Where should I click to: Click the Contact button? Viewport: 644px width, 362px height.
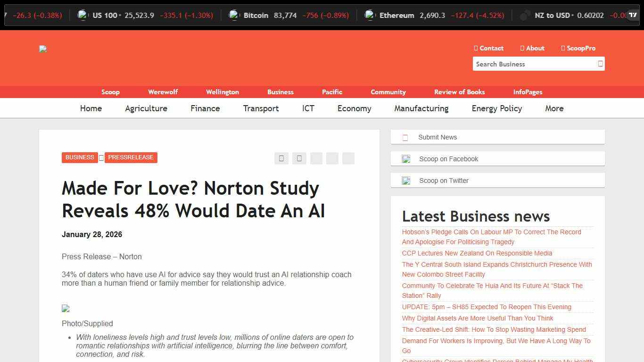pos(489,48)
